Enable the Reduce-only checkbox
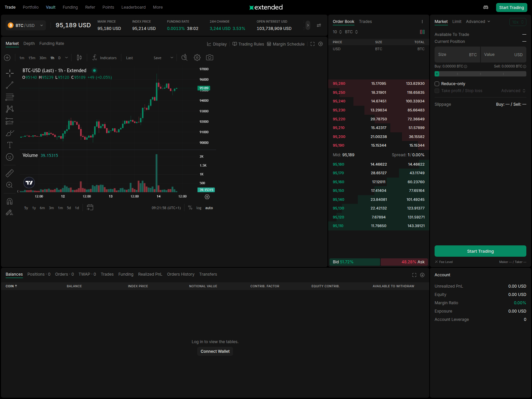532x399 pixels. [x=437, y=84]
